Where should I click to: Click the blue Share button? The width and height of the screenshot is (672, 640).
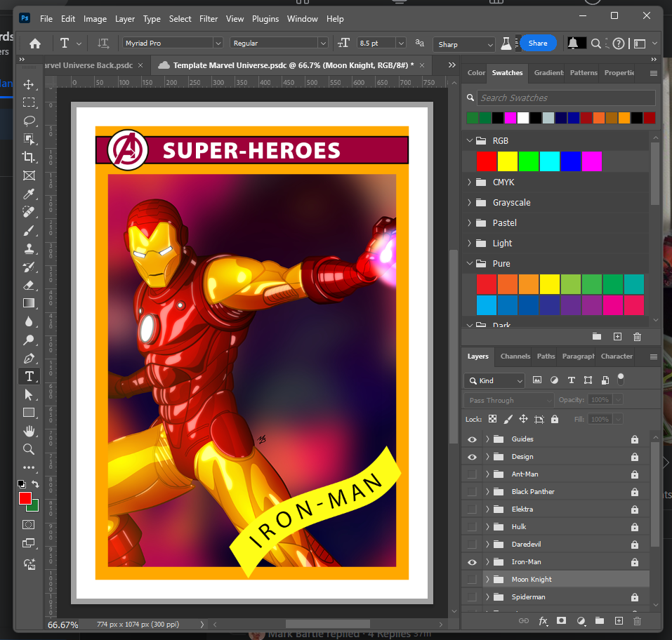(538, 44)
